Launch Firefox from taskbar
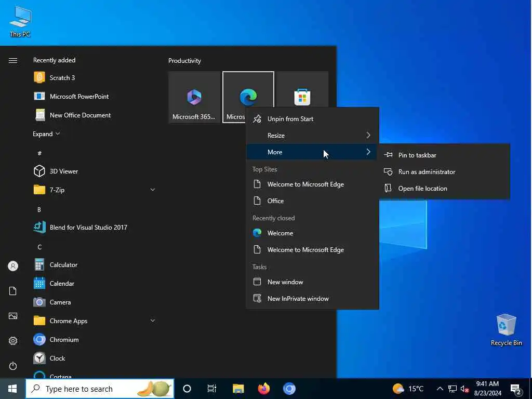The height and width of the screenshot is (399, 532). [x=263, y=389]
